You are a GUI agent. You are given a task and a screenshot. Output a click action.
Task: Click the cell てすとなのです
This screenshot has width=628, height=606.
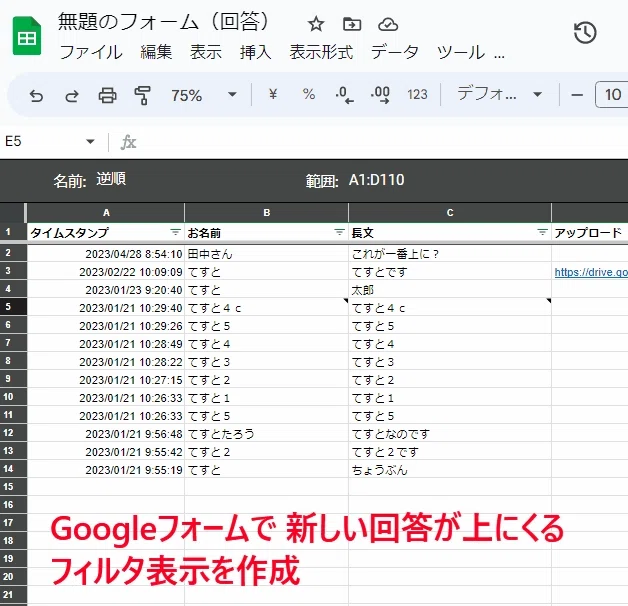click(x=450, y=434)
